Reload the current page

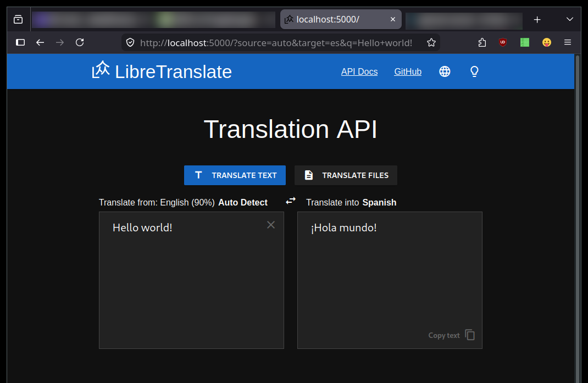tap(80, 42)
